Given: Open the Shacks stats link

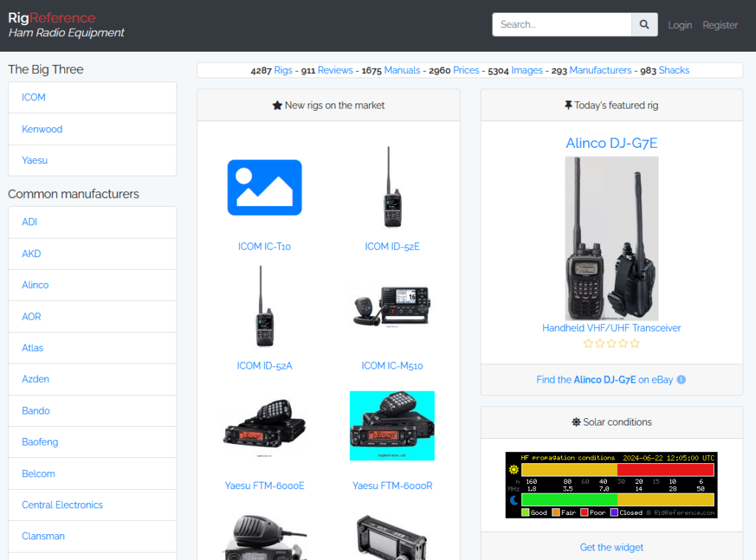Looking at the screenshot, I should [x=674, y=70].
